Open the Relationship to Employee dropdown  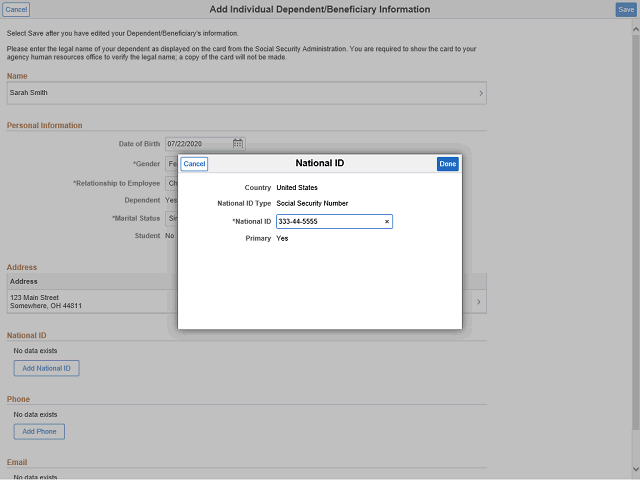click(x=171, y=183)
